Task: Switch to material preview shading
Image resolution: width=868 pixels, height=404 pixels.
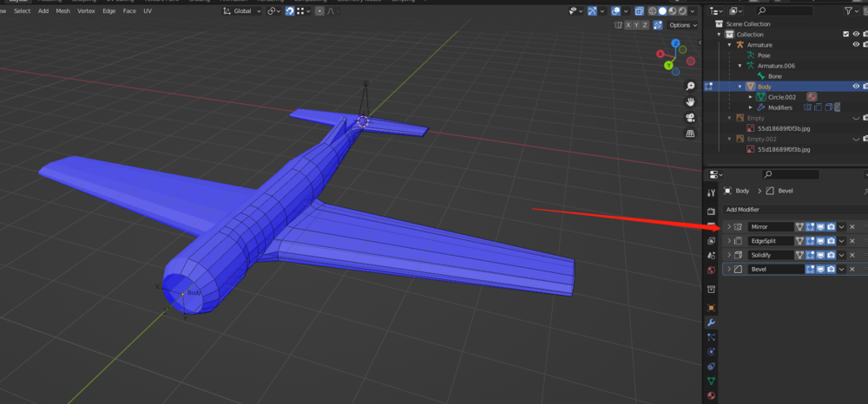Action: pos(672,11)
